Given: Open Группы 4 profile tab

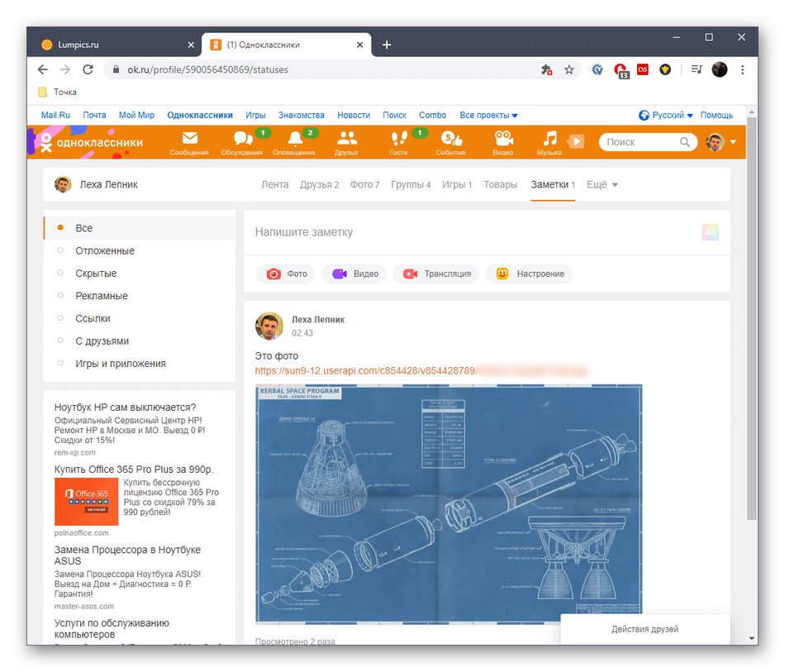Looking at the screenshot, I should point(411,184).
